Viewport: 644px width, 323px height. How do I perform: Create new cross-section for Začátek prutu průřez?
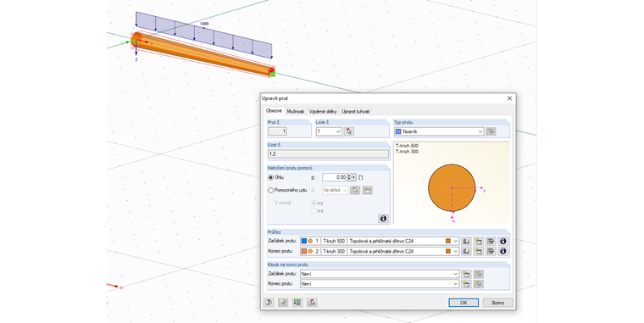(x=478, y=242)
